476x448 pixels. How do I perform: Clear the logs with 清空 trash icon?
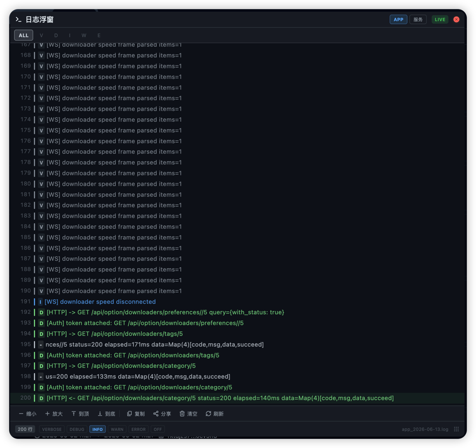tap(182, 414)
